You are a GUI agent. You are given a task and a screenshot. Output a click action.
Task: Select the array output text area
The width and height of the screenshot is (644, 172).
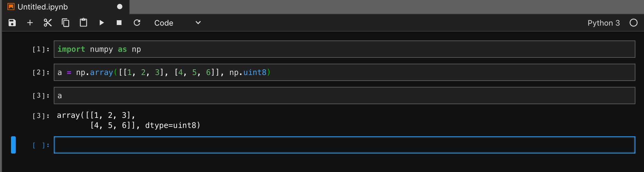coord(129,120)
